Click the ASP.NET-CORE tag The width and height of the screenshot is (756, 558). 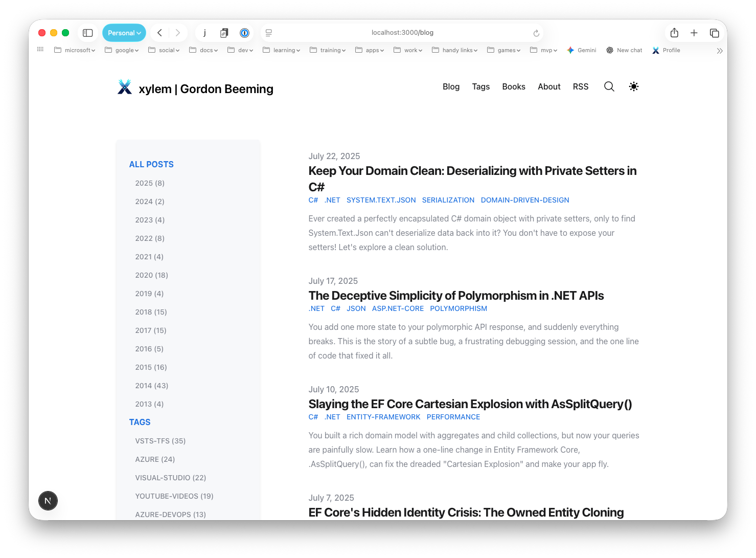[x=398, y=308]
